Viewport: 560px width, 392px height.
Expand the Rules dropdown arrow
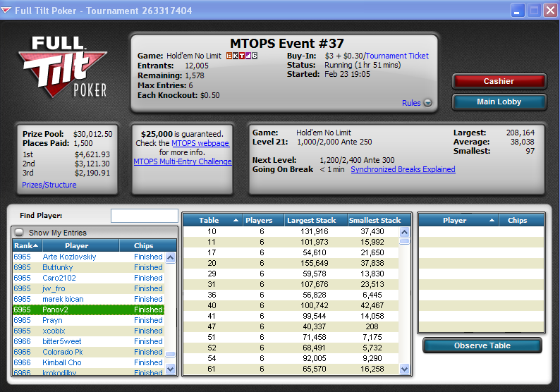coord(427,103)
